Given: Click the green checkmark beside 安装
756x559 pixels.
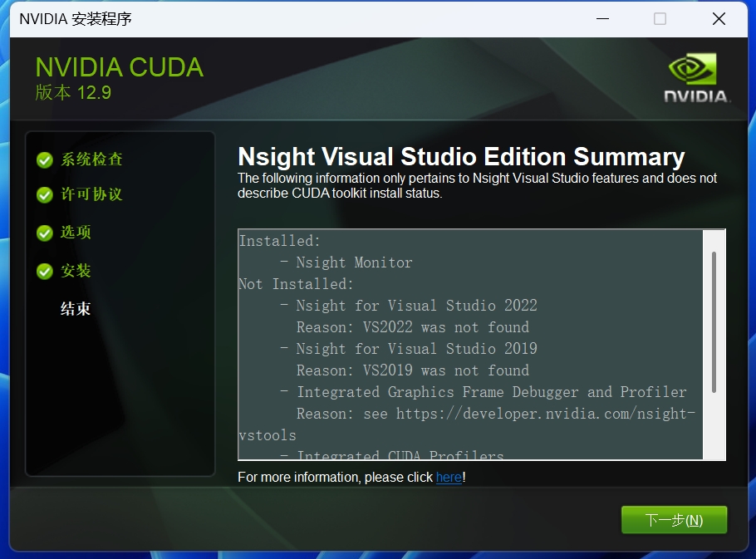Looking at the screenshot, I should [x=45, y=272].
